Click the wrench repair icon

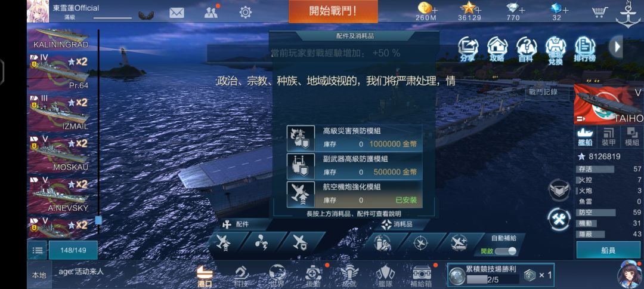559,219
